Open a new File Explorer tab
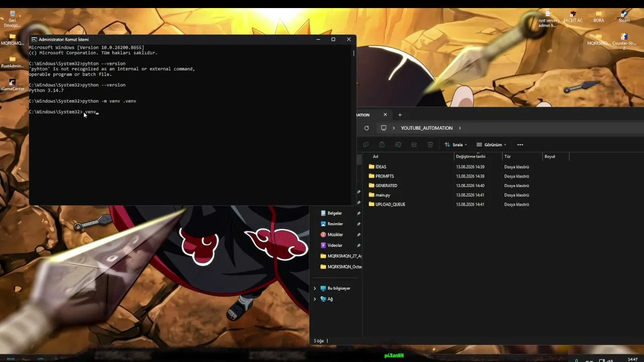This screenshot has width=644, height=362. (x=400, y=115)
